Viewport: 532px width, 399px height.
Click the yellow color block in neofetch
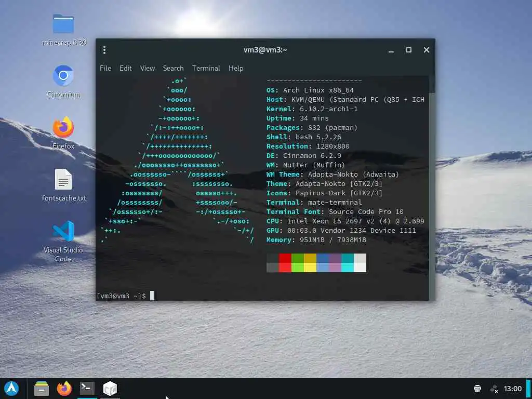click(310, 262)
